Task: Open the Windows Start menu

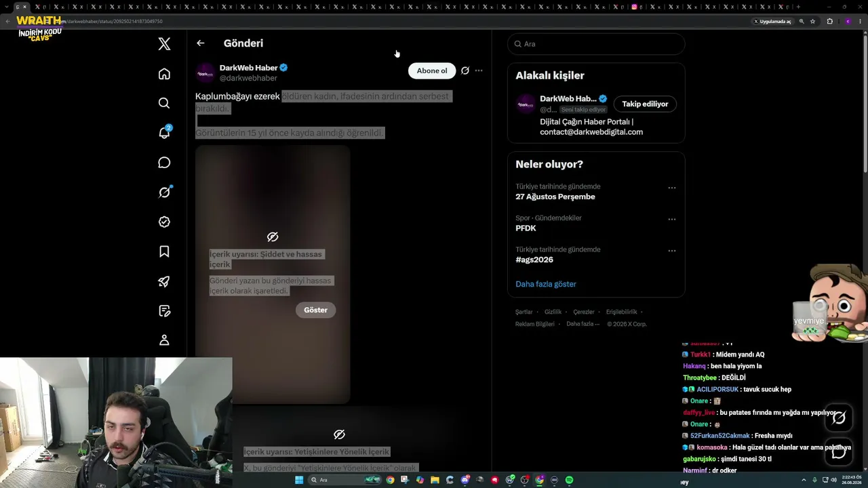Action: pyautogui.click(x=299, y=480)
